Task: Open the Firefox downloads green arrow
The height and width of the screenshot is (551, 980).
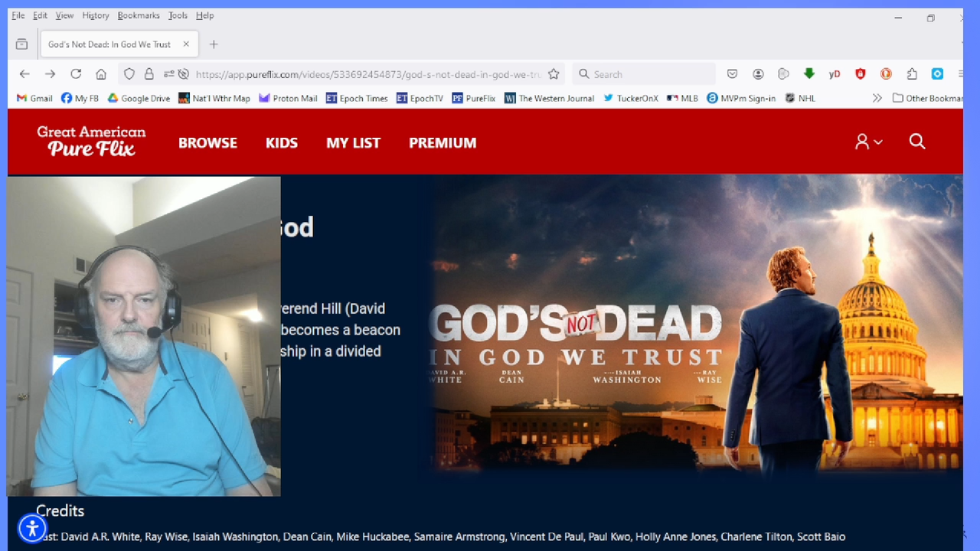Action: coord(808,74)
